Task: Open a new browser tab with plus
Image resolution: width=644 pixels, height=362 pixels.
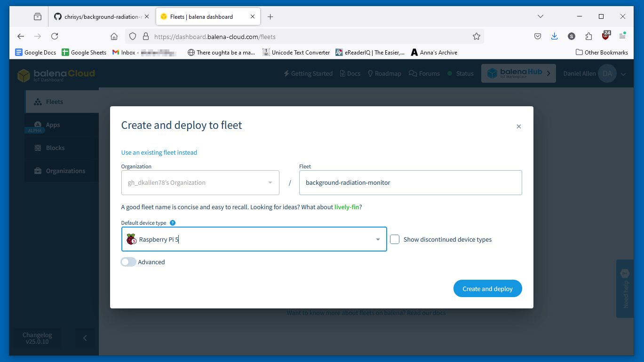Action: pyautogui.click(x=270, y=16)
